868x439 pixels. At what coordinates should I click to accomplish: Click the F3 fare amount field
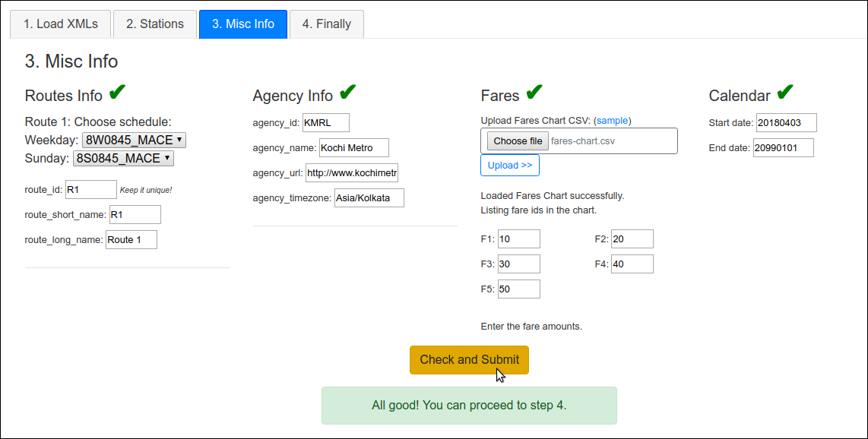[x=519, y=264]
